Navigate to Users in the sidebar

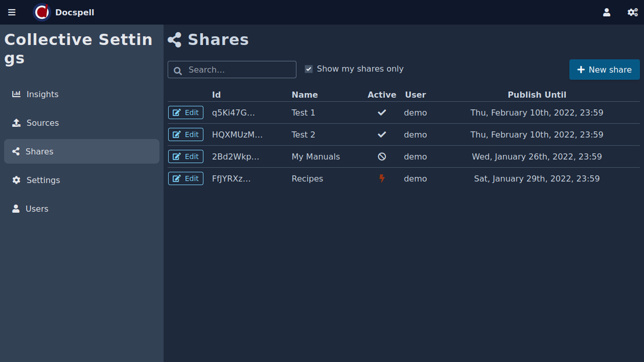(x=36, y=209)
